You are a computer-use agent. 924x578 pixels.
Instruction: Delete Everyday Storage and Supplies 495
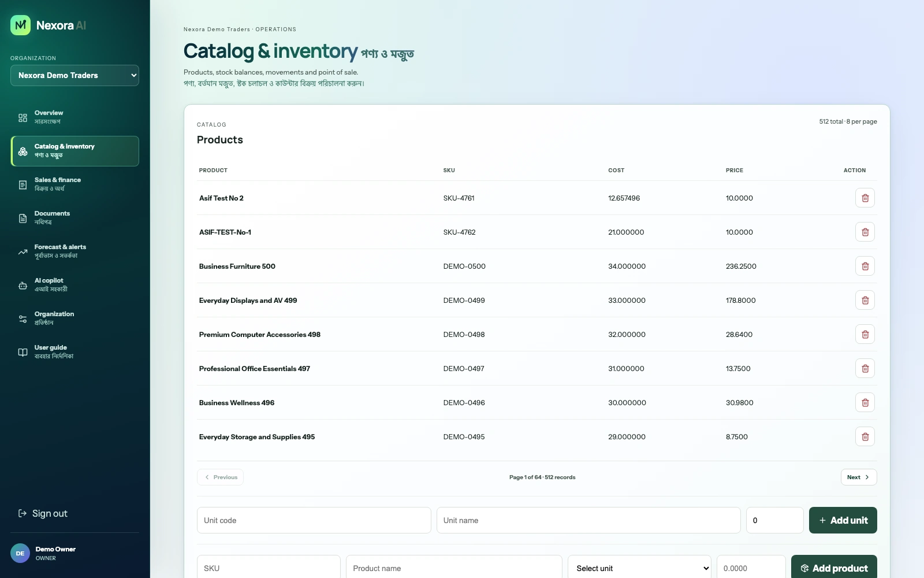coord(865,436)
